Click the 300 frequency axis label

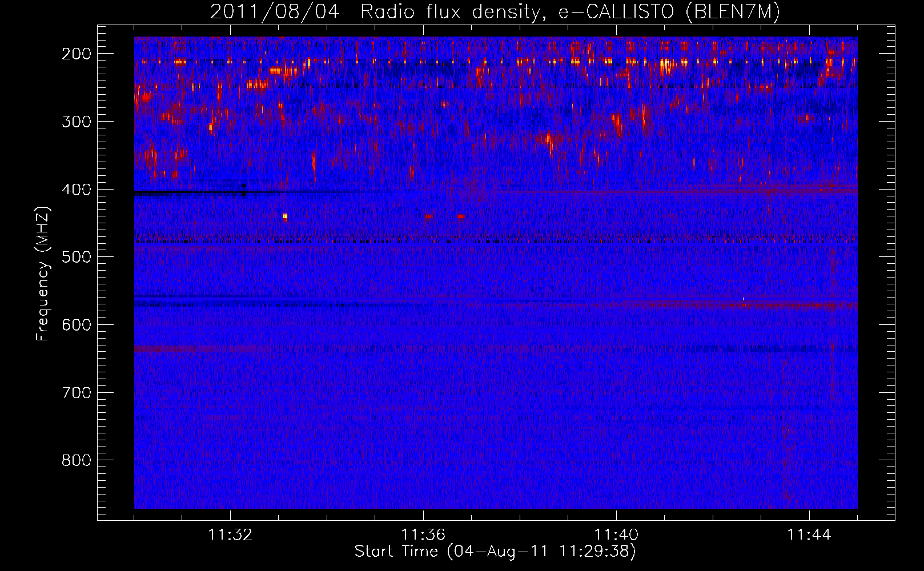pyautogui.click(x=77, y=122)
